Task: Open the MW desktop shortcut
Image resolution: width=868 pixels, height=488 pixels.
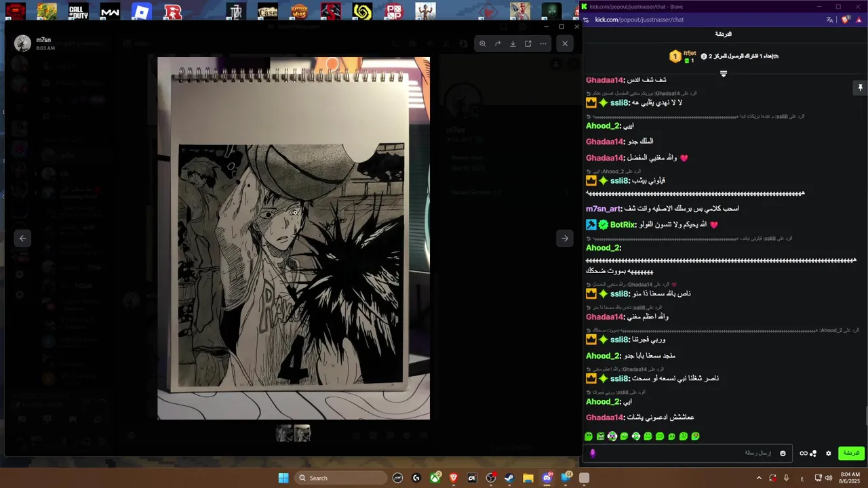Action: click(110, 12)
